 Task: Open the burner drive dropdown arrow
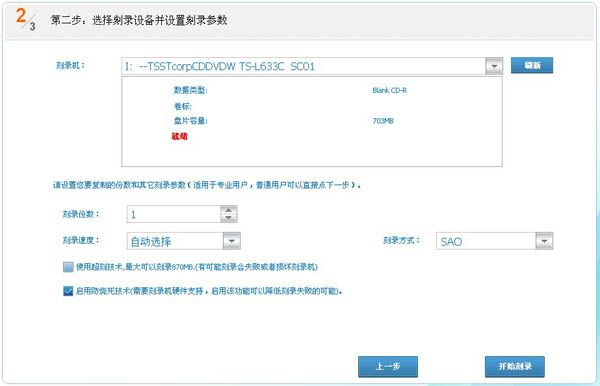[494, 66]
